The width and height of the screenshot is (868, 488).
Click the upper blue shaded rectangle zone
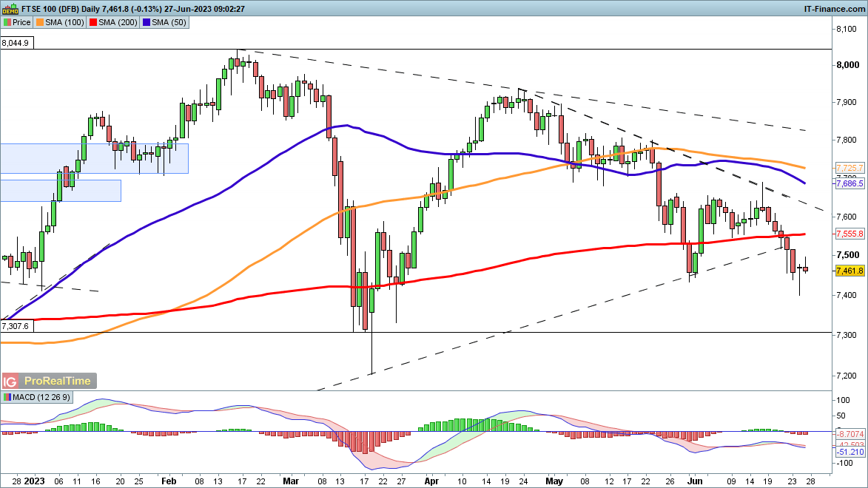coord(94,158)
